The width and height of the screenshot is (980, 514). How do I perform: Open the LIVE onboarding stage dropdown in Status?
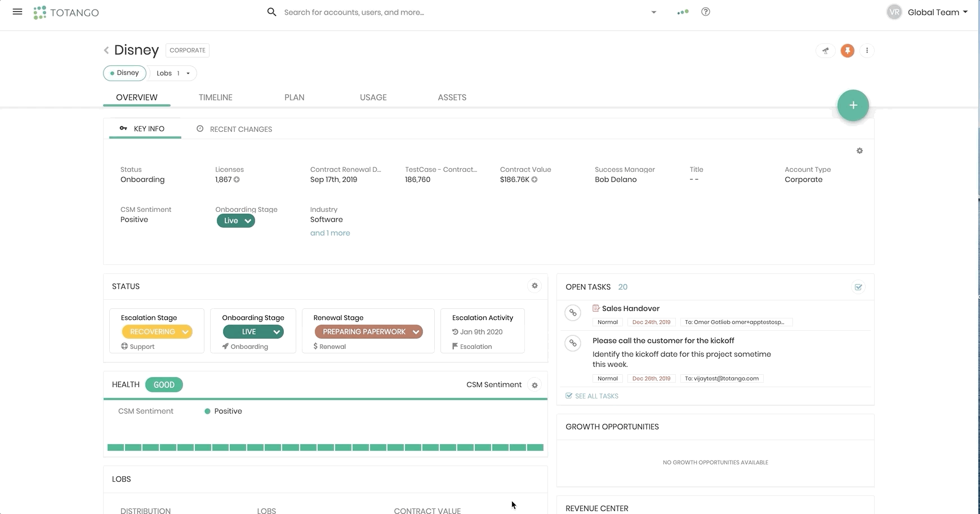click(253, 332)
